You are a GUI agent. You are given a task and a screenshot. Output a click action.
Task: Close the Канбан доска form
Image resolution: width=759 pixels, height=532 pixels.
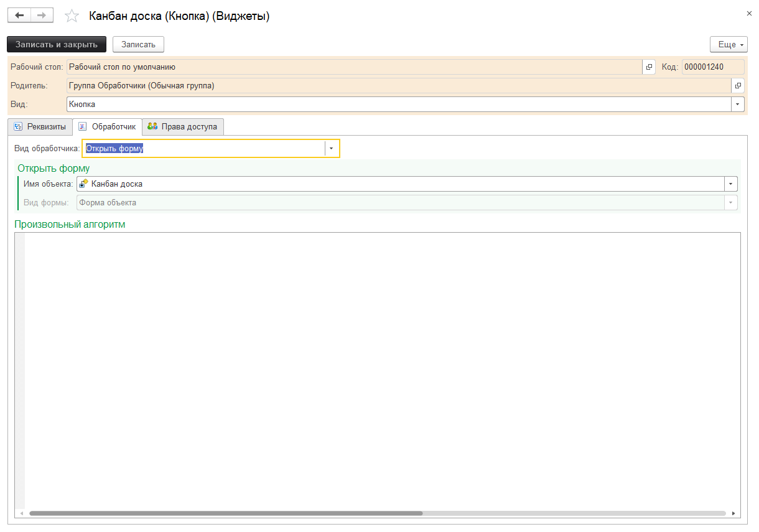point(748,13)
